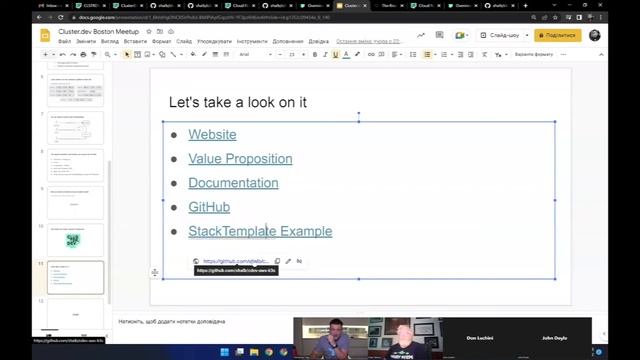The height and width of the screenshot is (360, 640).
Task: Open the line tool dropdown arrow
Action: (x=181, y=54)
